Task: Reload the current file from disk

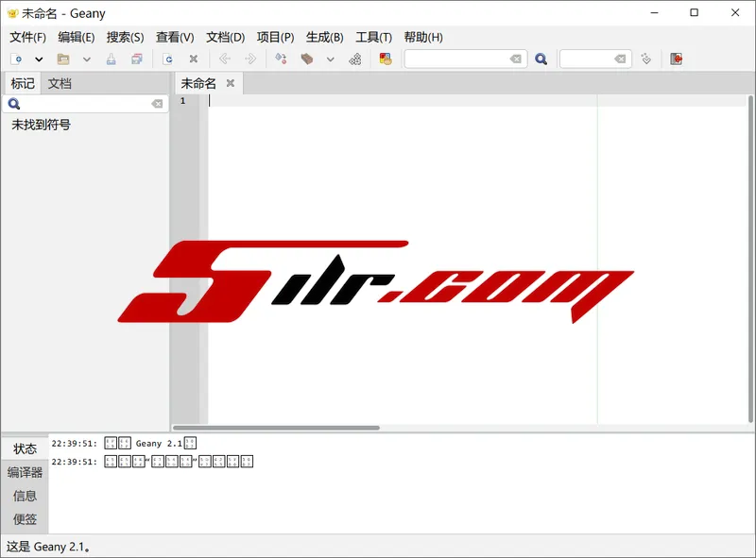Action: pos(168,59)
